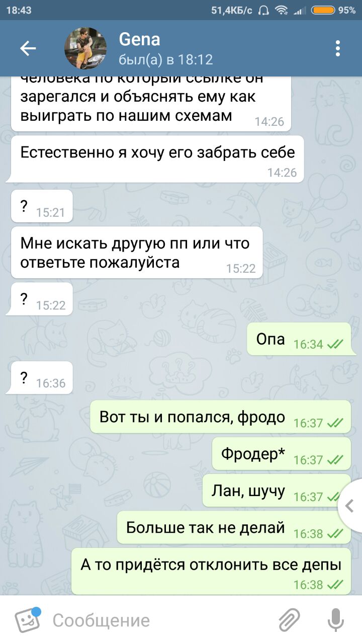Attach a file with the paperclip icon
The height and width of the screenshot is (644, 362).
tap(290, 620)
